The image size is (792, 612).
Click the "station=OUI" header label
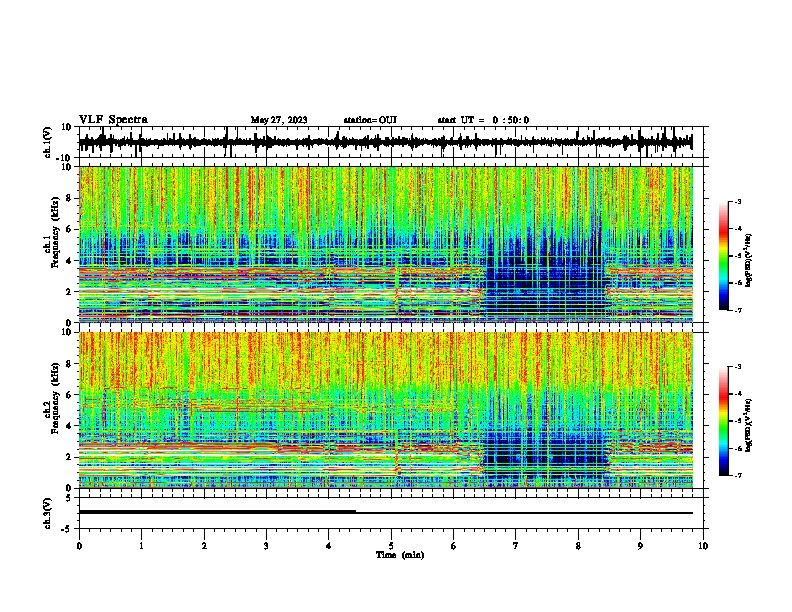point(370,120)
